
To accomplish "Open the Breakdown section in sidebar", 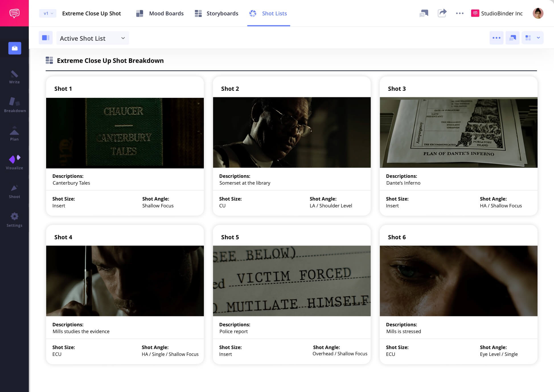I will pyautogui.click(x=15, y=105).
